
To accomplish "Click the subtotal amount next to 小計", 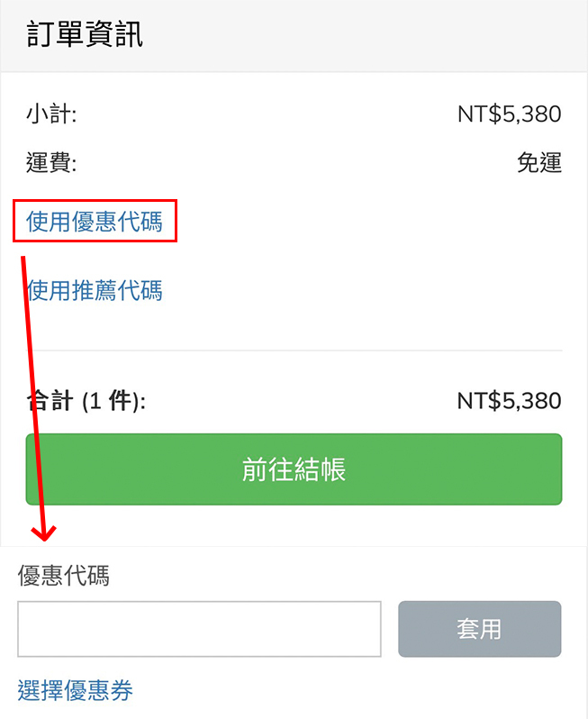I will click(x=509, y=114).
